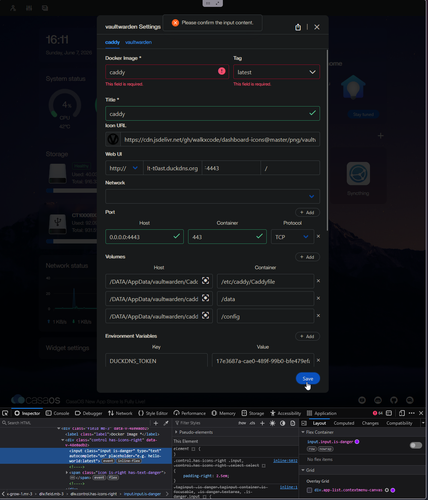Click the Web UI host field lt-t0ast.duckdns.org

coord(172,168)
